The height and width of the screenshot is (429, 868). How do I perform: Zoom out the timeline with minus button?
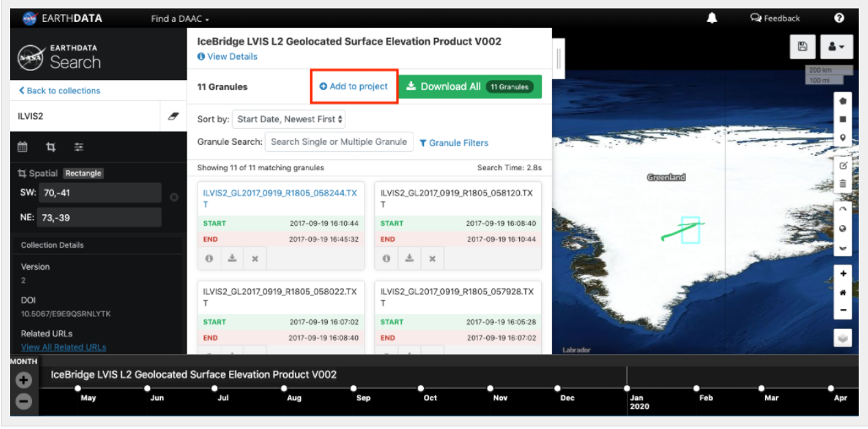[x=24, y=401]
